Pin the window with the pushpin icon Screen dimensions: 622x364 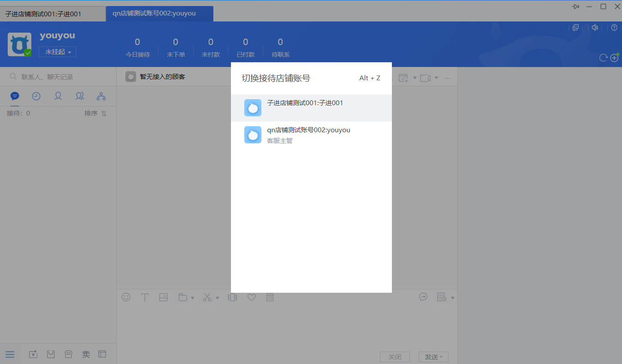[x=576, y=6]
